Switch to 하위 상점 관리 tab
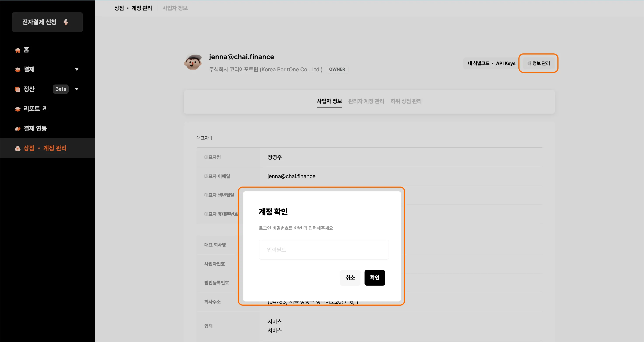 pos(406,101)
